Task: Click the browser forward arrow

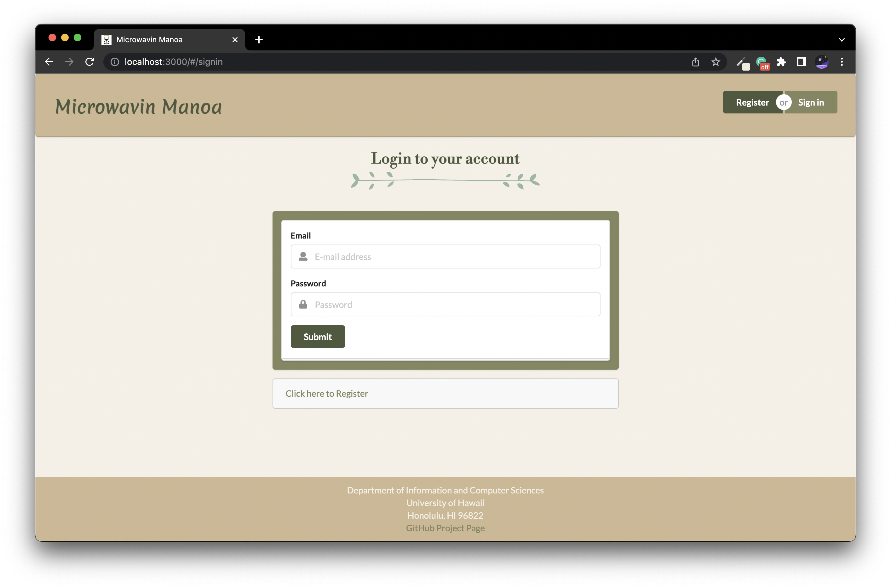Action: click(69, 62)
